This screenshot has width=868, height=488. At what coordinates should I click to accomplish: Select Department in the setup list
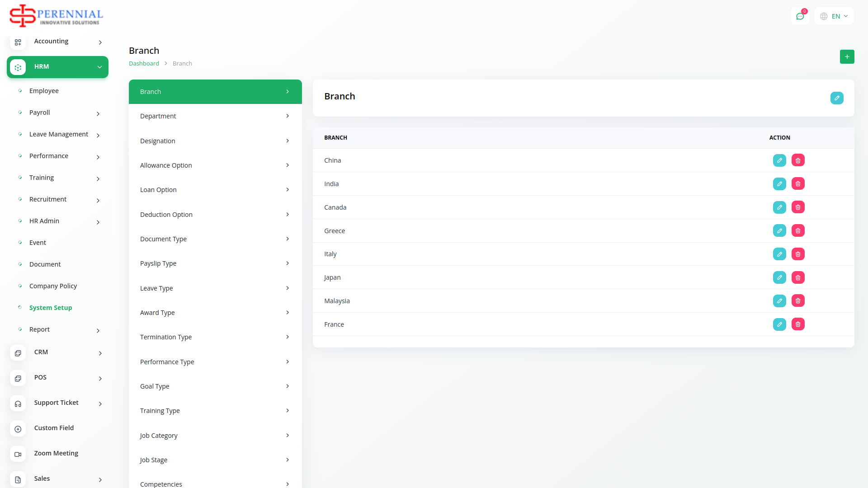click(215, 116)
